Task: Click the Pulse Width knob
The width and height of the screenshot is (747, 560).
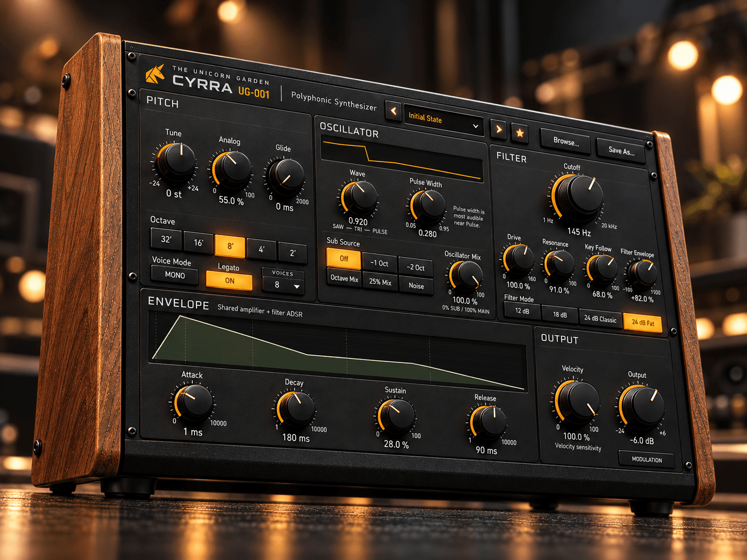Action: [428, 207]
